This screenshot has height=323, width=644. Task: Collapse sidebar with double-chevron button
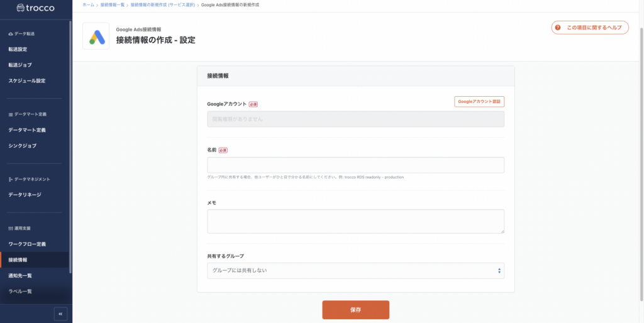pos(60,313)
